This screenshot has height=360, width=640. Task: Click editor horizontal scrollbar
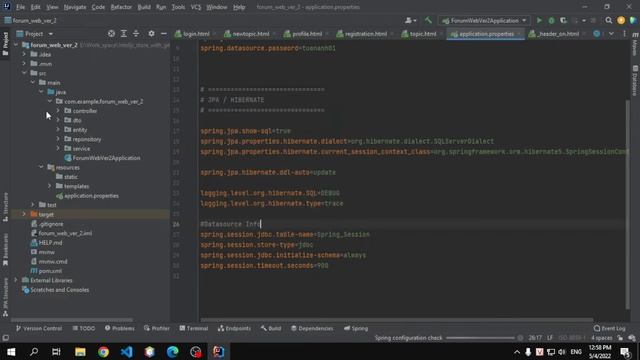tap(396, 320)
